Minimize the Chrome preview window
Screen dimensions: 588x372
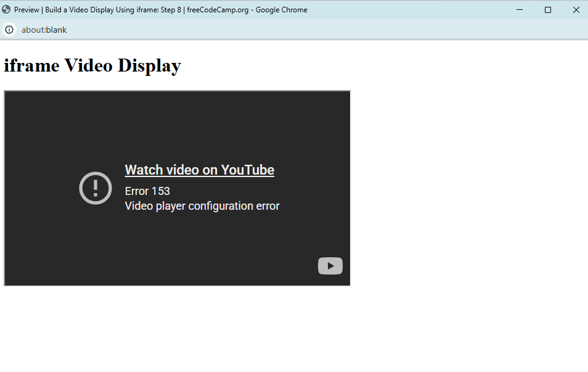click(520, 10)
